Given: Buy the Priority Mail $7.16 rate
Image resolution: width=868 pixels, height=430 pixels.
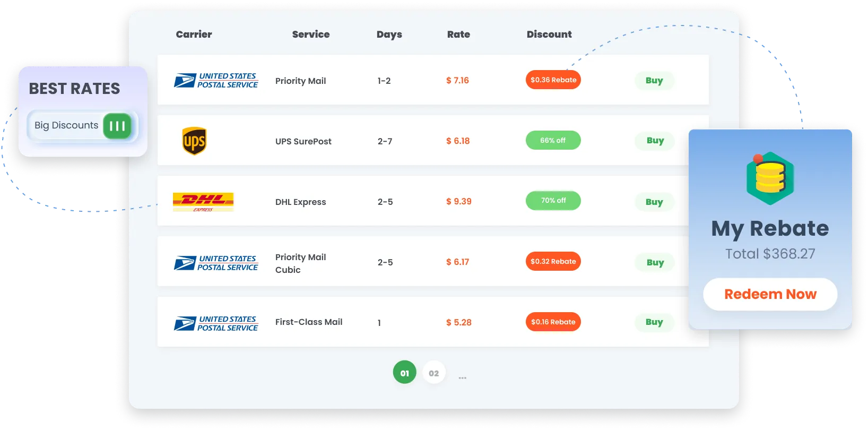Looking at the screenshot, I should pos(654,81).
